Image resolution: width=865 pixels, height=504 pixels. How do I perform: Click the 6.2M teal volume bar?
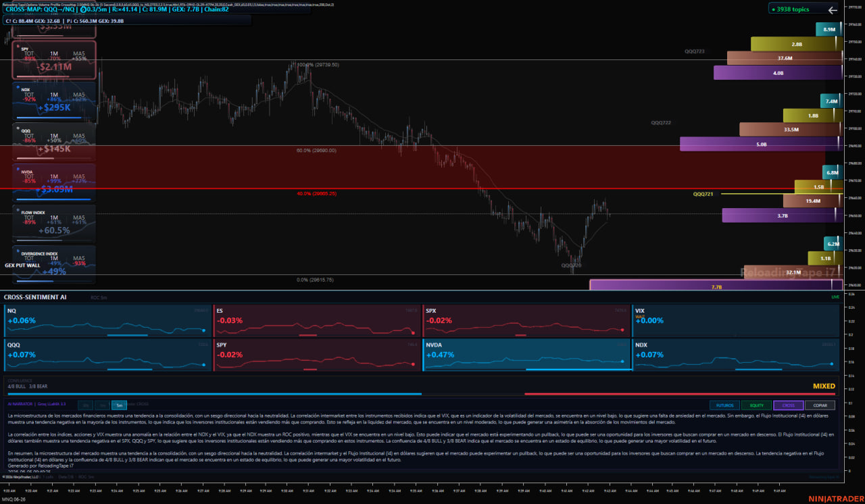click(x=833, y=244)
